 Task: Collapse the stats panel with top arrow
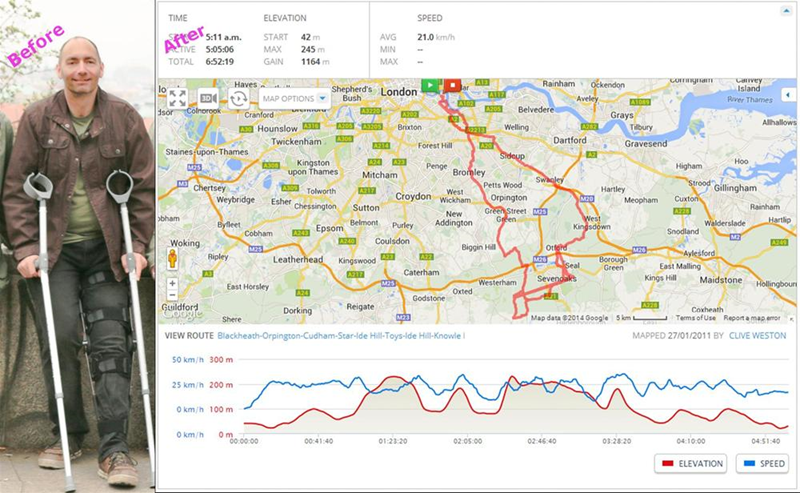[786, 11]
